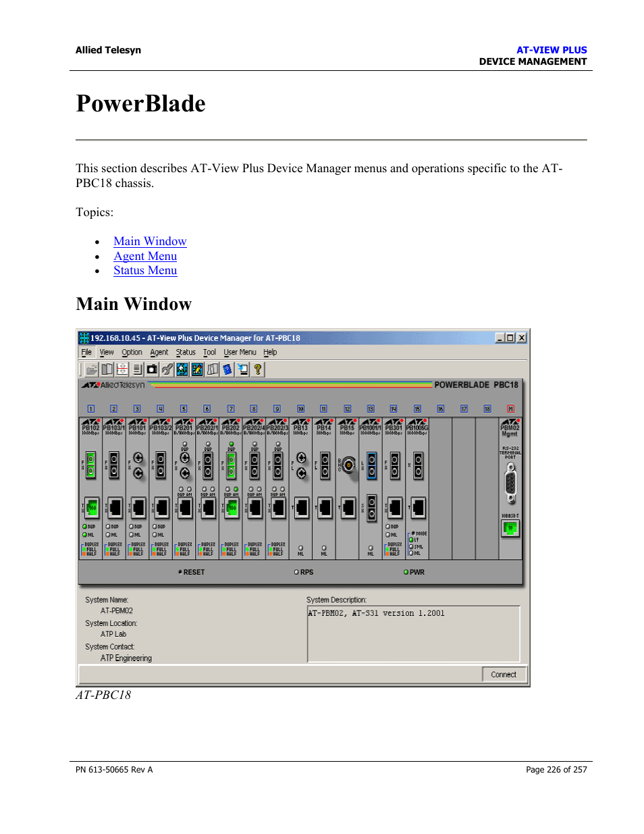The image size is (644, 834).
Task: Open the Agent menu
Action: (x=159, y=353)
